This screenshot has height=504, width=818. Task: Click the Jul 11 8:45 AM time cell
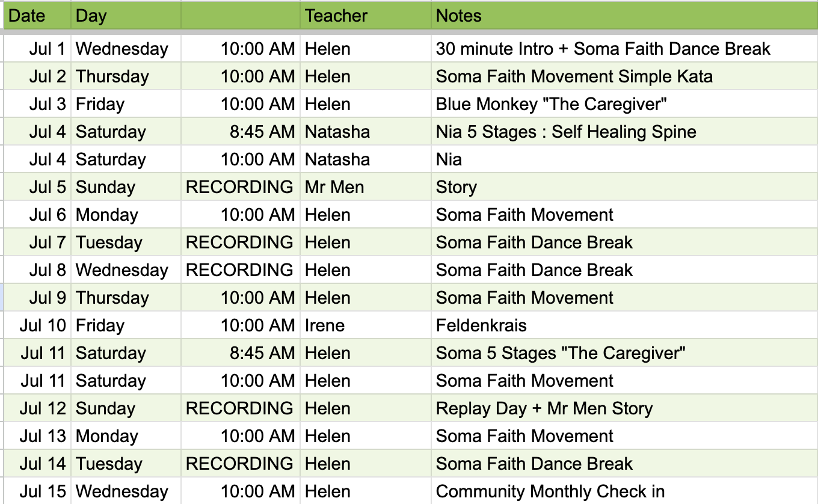coord(241,353)
